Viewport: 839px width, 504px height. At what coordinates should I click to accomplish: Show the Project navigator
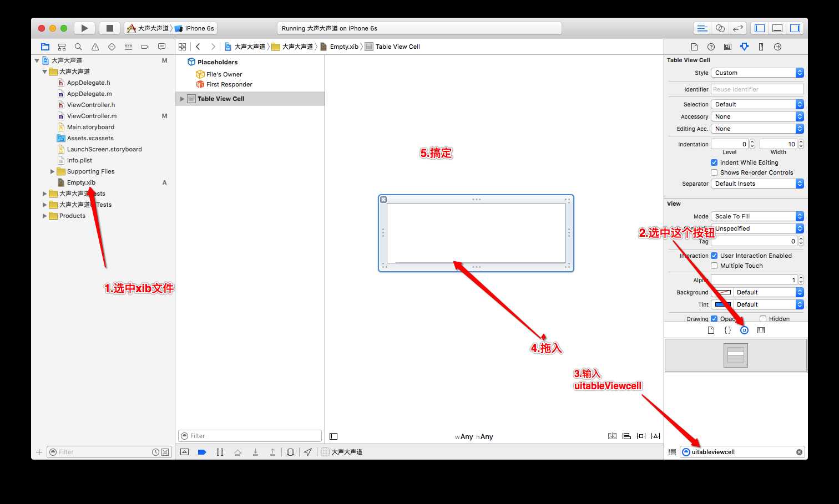coord(45,47)
